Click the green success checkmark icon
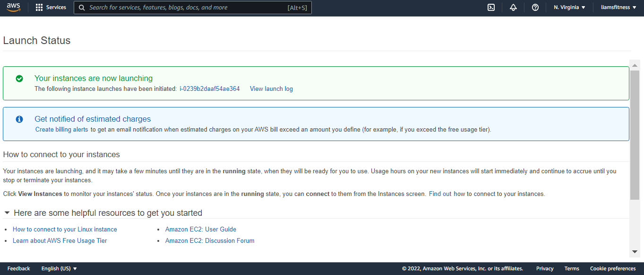The width and height of the screenshot is (644, 275). click(x=19, y=79)
